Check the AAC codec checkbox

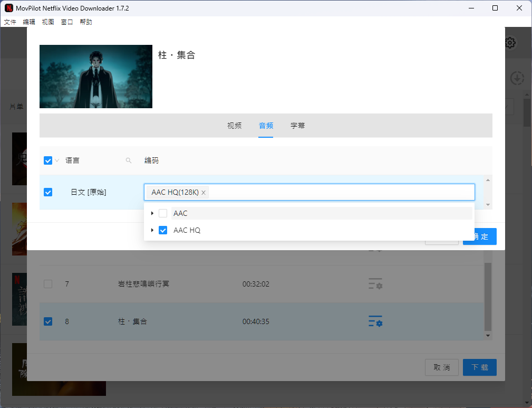[163, 213]
